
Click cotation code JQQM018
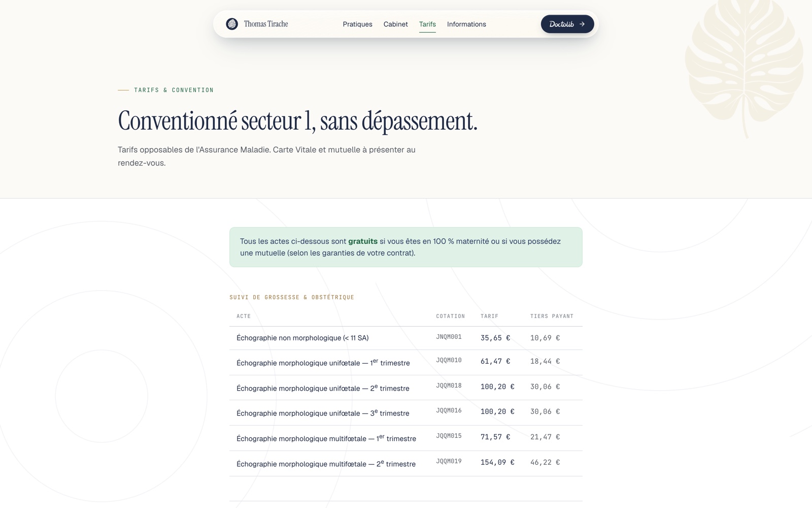[x=449, y=386]
